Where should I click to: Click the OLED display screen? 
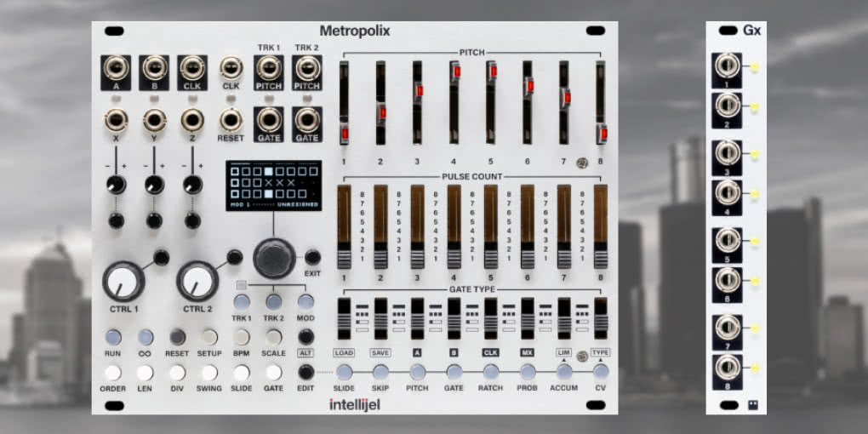pyautogui.click(x=273, y=186)
